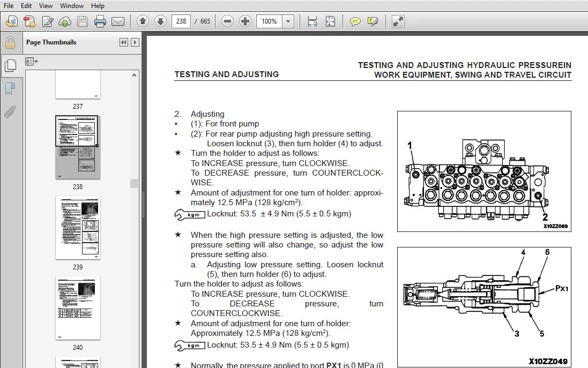The height and width of the screenshot is (368, 588).
Task: Click the Edit/Sign document icon
Action: pyautogui.click(x=47, y=21)
